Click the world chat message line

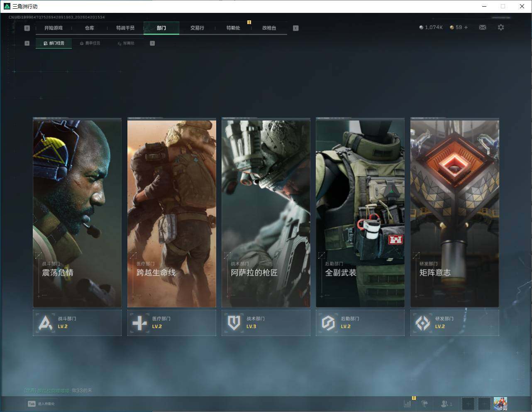point(58,390)
